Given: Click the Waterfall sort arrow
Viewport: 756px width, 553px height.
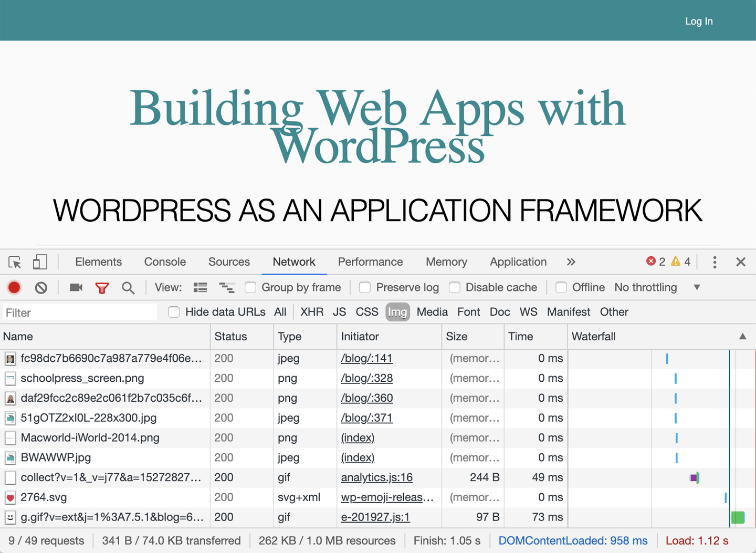Looking at the screenshot, I should [742, 337].
